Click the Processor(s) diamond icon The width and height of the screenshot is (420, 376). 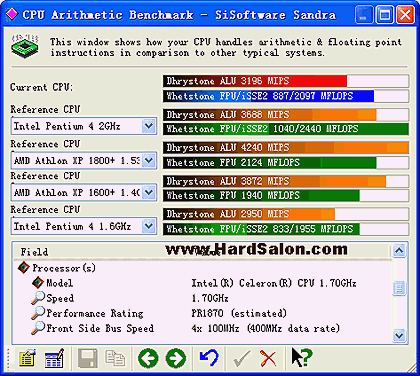click(x=24, y=268)
